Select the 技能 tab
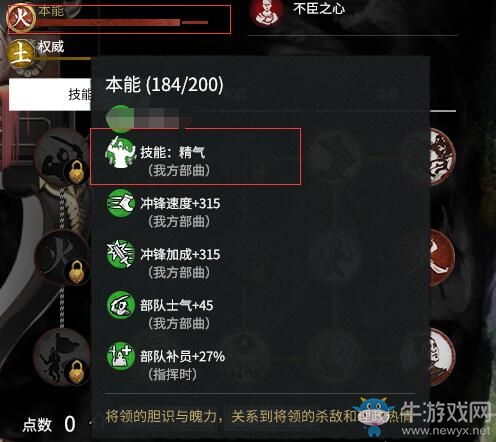Viewport: 496px width, 442px height. (50, 95)
